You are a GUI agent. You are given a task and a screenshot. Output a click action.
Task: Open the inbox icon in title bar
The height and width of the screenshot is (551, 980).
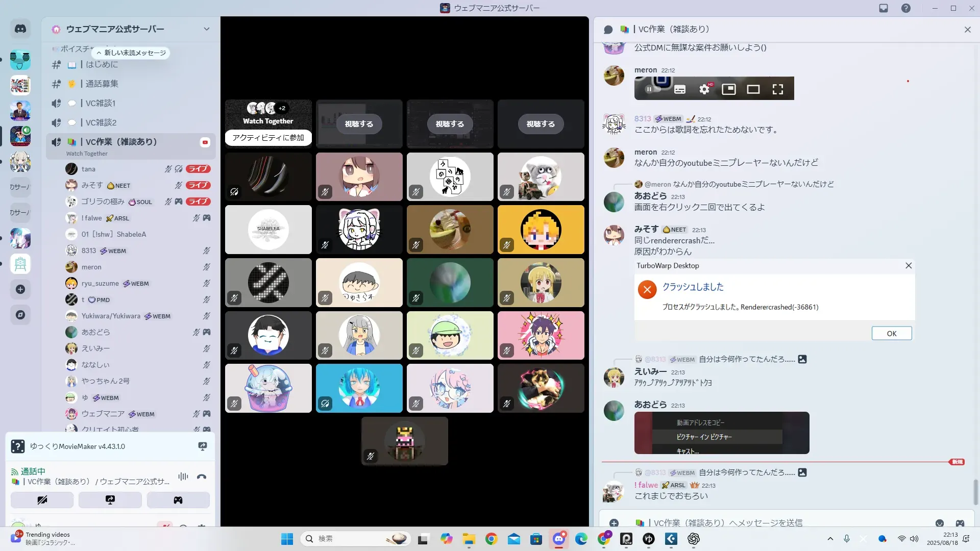click(884, 8)
